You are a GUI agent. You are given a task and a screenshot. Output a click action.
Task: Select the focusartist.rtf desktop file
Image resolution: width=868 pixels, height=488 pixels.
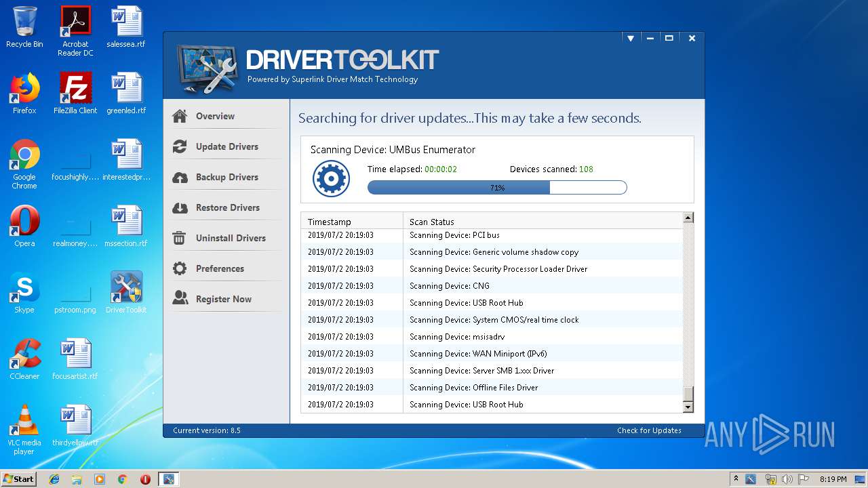click(x=75, y=359)
